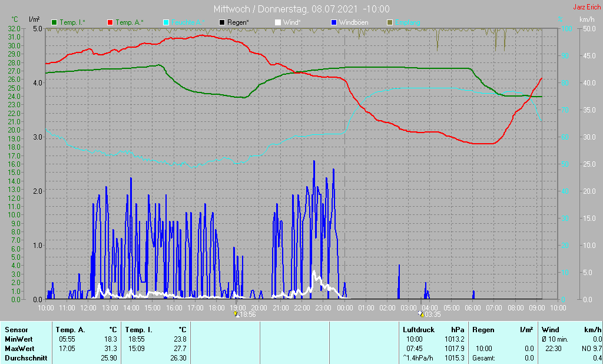Click the chart title 'Mittwoch / Donnerstag, 08.07.2021'
The height and width of the screenshot is (364, 603).
coord(286,9)
